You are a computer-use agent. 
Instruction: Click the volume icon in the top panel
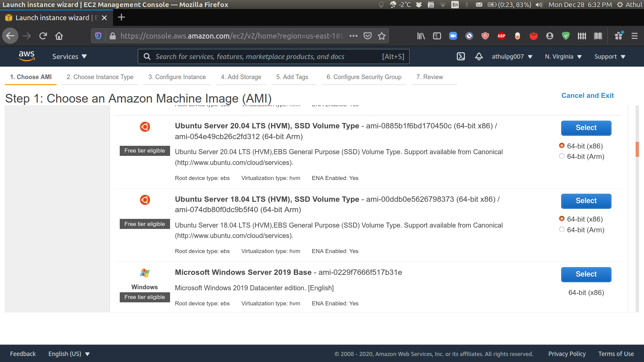click(539, 5)
